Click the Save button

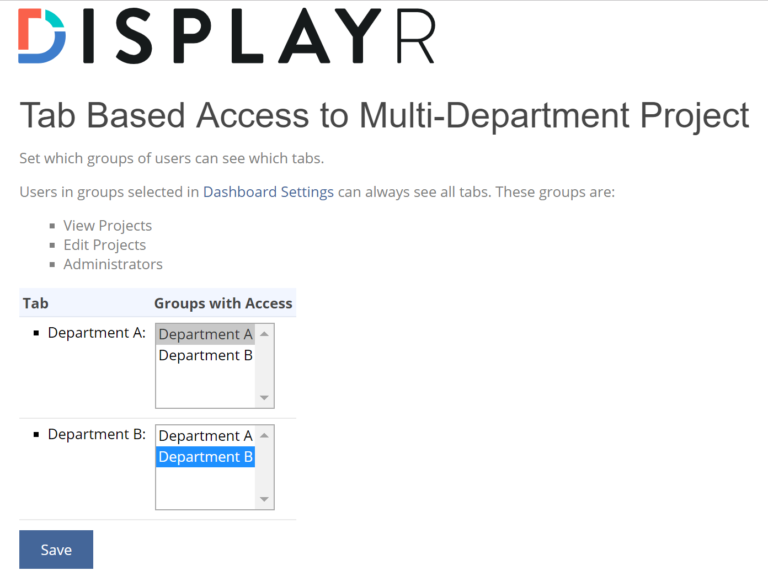(x=56, y=550)
